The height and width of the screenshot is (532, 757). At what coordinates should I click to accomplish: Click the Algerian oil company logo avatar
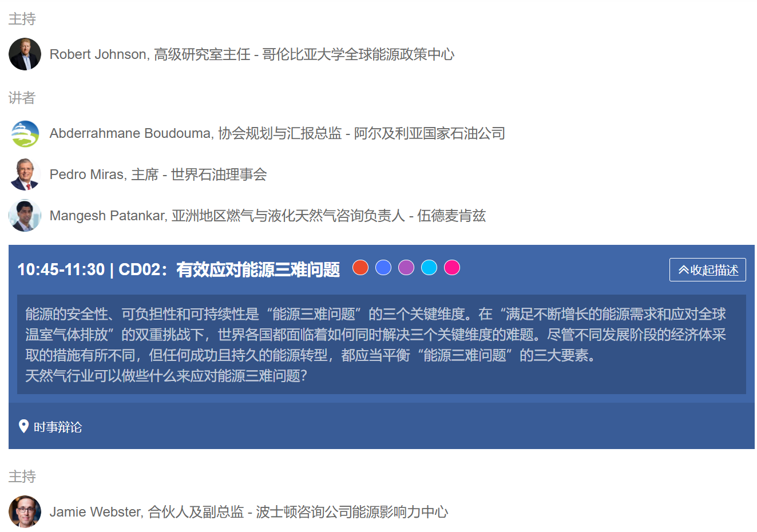(x=25, y=133)
